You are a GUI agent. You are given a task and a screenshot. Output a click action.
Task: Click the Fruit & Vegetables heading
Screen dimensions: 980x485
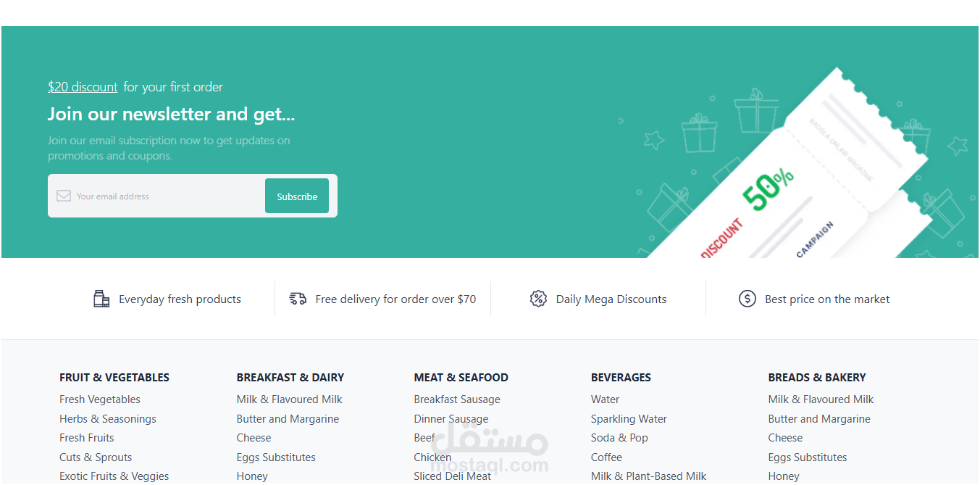[114, 378]
